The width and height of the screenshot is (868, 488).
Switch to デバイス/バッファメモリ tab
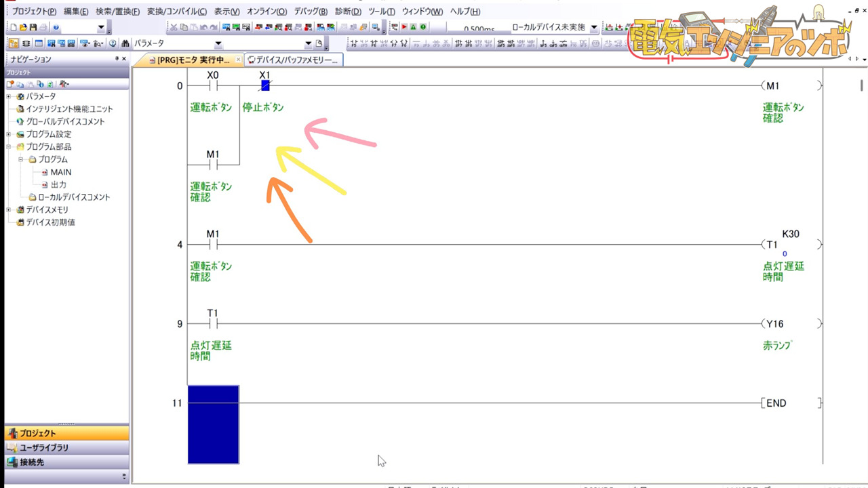pos(293,60)
